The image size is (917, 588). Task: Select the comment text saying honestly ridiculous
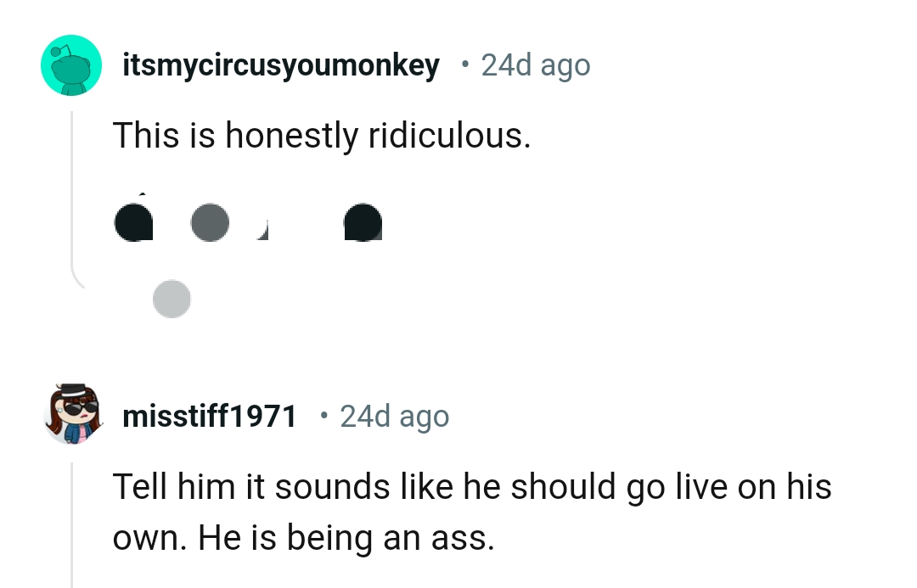[x=322, y=135]
